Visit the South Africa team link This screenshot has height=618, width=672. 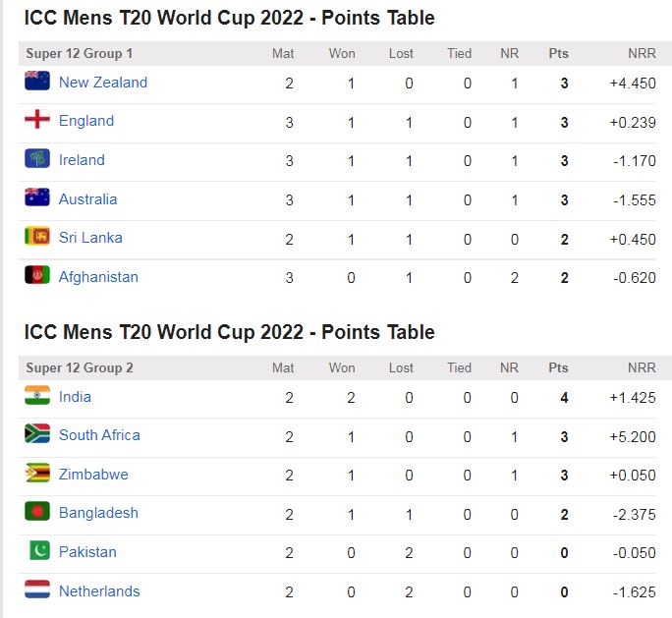pyautogui.click(x=99, y=435)
